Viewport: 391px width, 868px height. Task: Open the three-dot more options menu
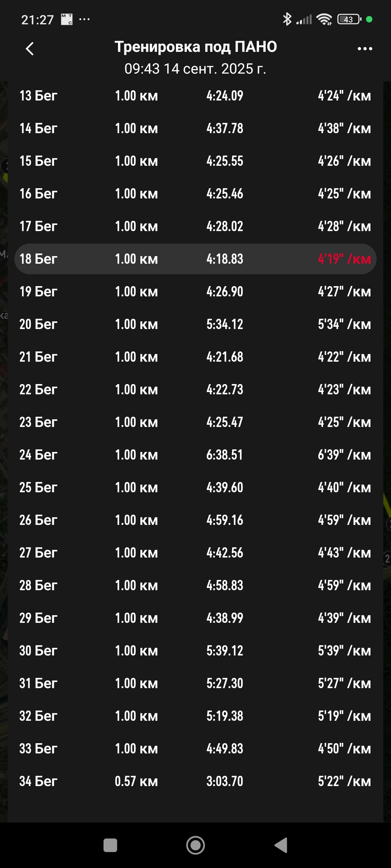[x=365, y=49]
